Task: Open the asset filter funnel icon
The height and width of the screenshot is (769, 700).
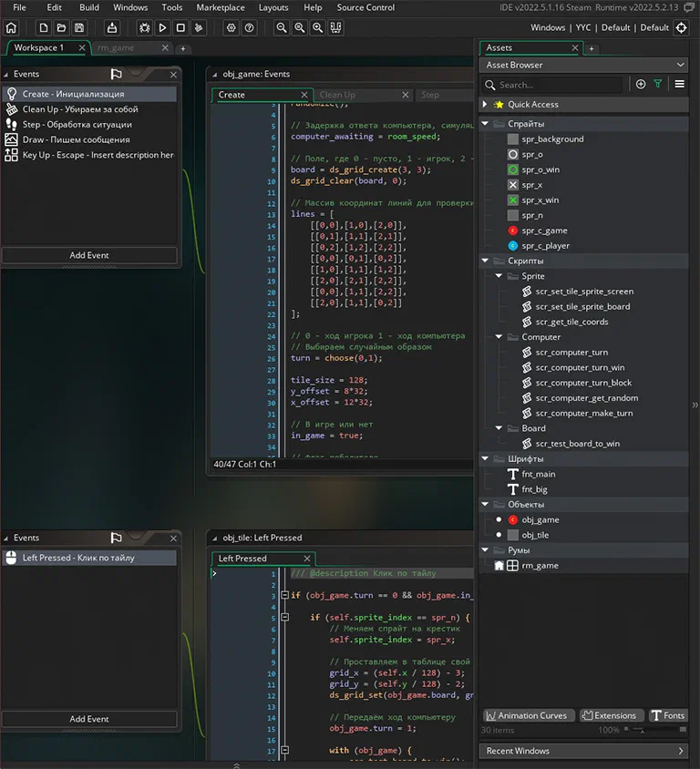Action: point(658,85)
